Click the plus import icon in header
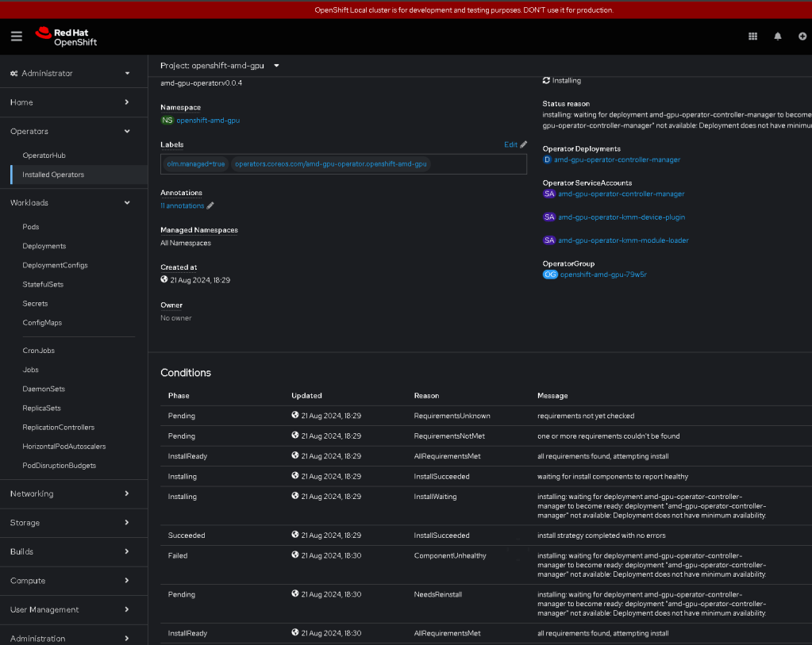The image size is (812, 645). pos(802,36)
